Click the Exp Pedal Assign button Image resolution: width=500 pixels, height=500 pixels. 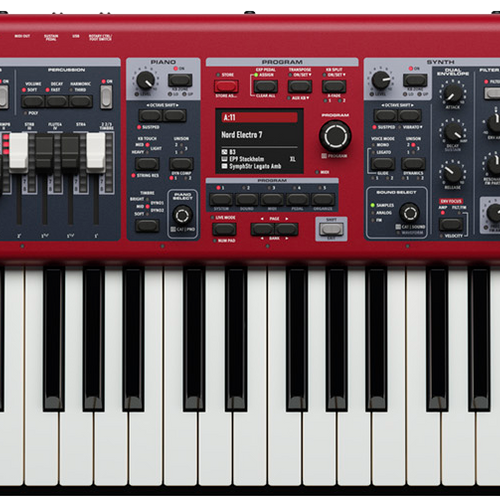(265, 87)
